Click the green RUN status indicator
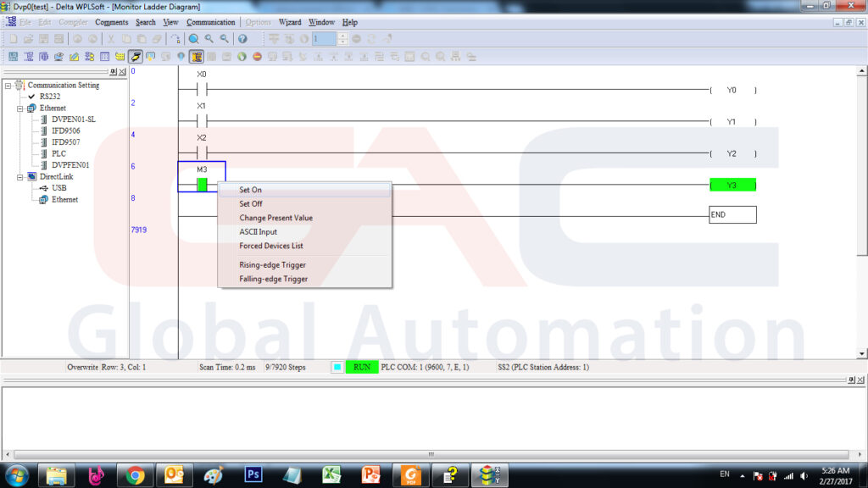Viewport: 868px width, 488px height. click(362, 368)
